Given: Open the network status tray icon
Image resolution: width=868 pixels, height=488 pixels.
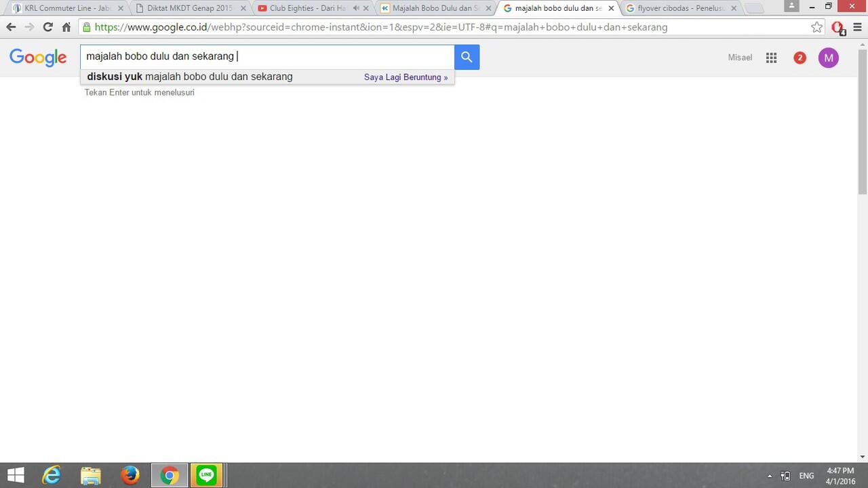Looking at the screenshot, I should click(x=786, y=476).
